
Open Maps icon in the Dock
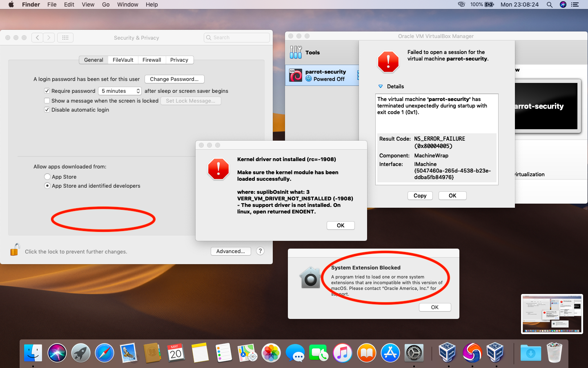(x=247, y=352)
